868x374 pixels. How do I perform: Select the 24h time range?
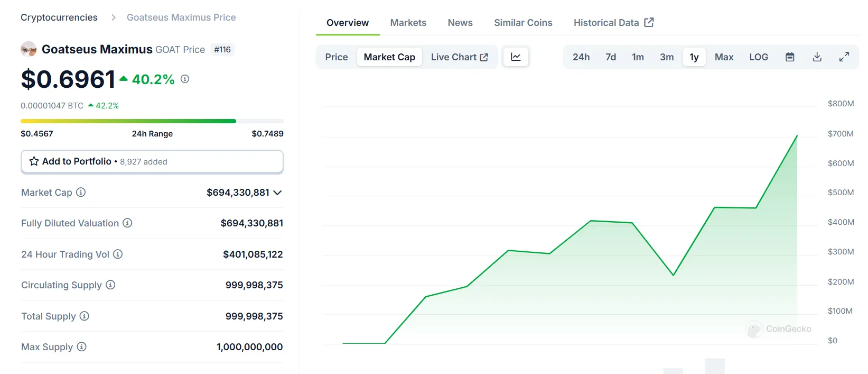click(x=581, y=57)
